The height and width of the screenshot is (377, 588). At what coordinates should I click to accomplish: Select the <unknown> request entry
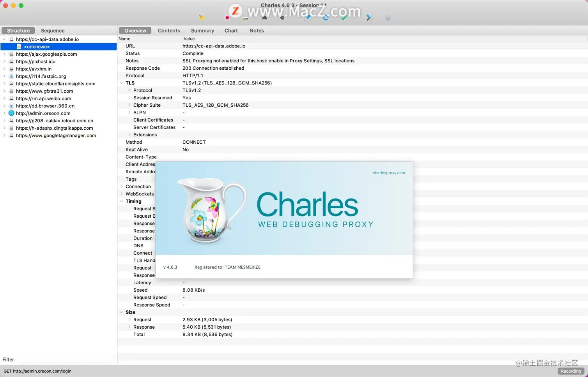(x=58, y=47)
